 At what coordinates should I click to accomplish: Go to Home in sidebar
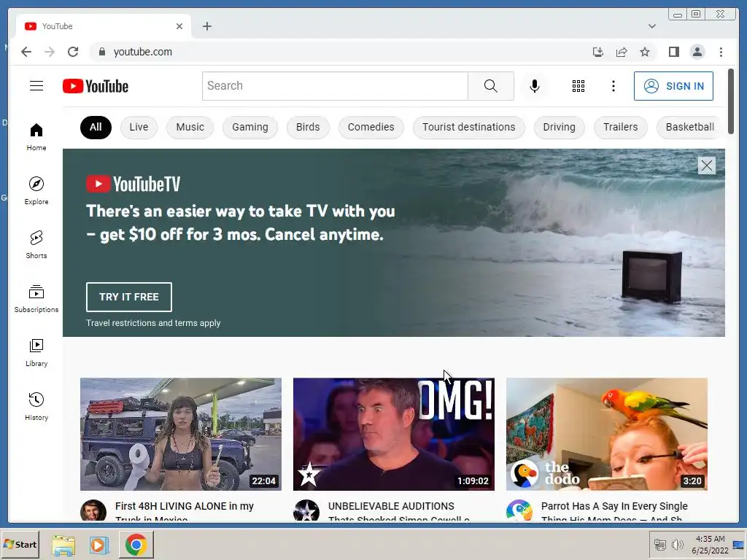tap(36, 136)
